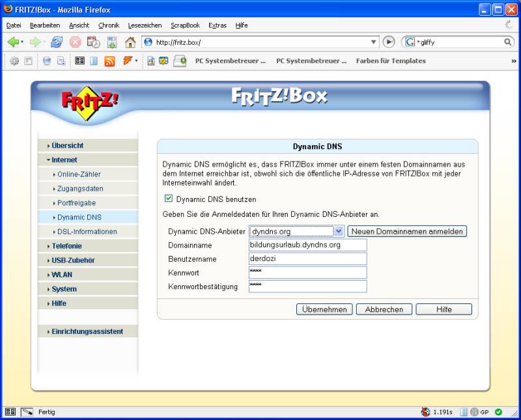
Task: Expand USB-Zubehör section
Action: coord(88,260)
